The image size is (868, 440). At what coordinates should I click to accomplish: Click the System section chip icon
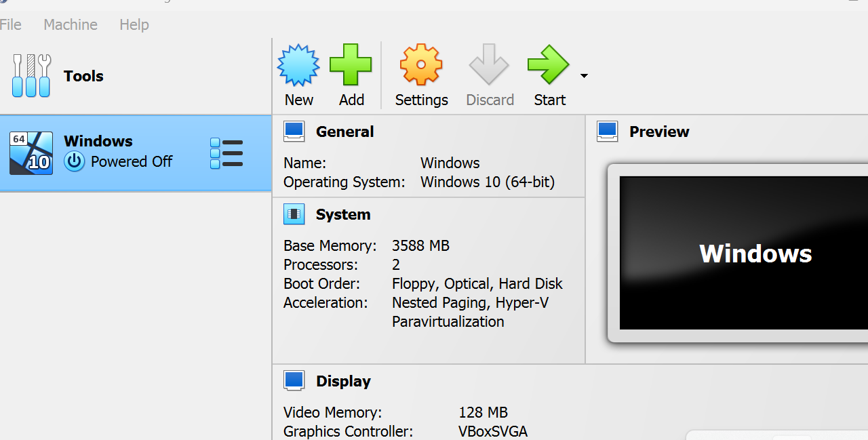(294, 214)
